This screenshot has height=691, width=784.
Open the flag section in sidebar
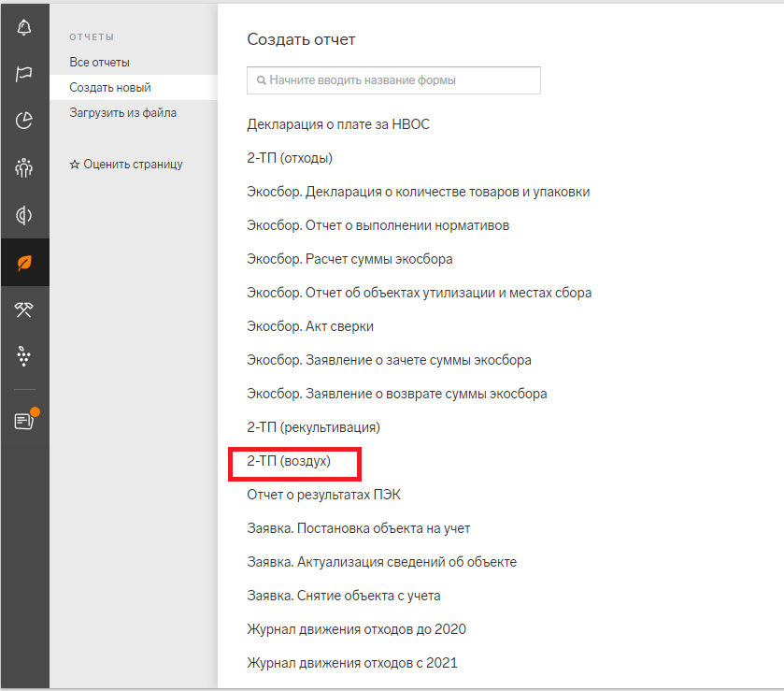point(24,74)
